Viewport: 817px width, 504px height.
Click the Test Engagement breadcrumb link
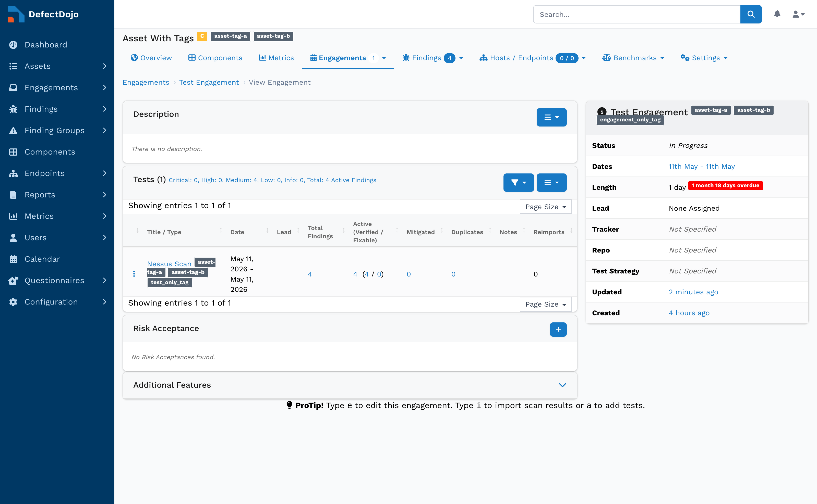(209, 82)
